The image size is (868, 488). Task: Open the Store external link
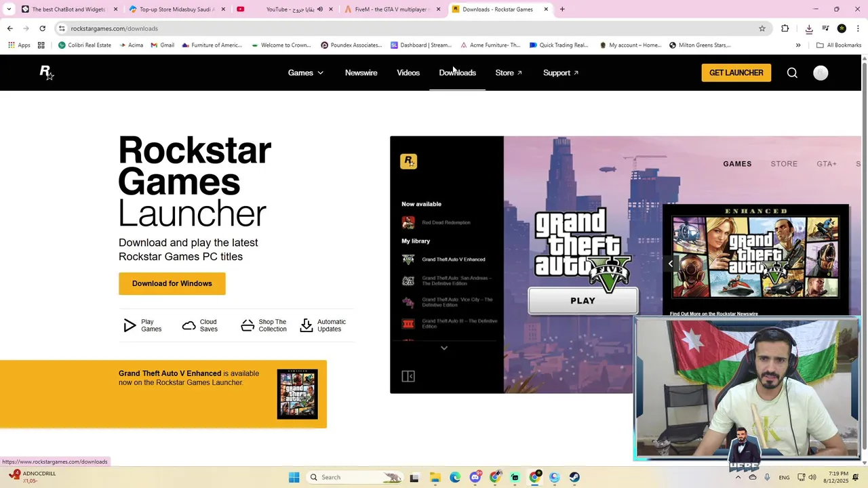(509, 73)
